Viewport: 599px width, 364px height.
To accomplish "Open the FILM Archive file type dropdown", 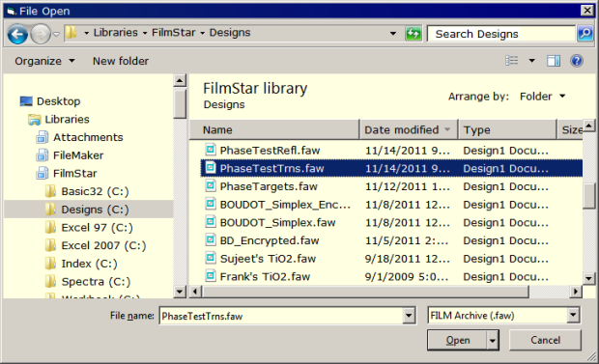I will 573,316.
